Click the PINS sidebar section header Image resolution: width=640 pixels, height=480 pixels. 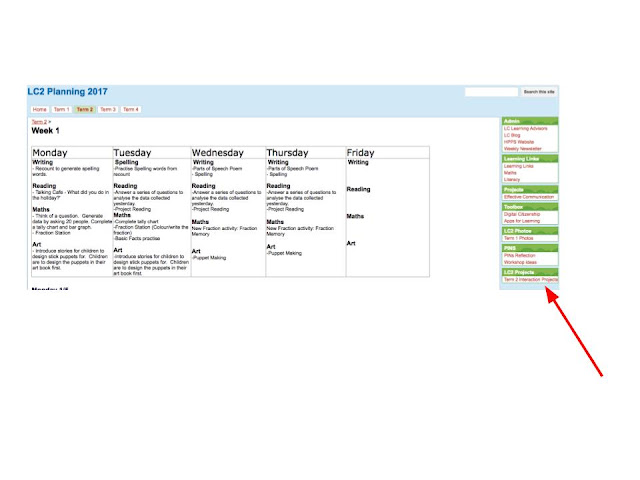pyautogui.click(x=530, y=248)
